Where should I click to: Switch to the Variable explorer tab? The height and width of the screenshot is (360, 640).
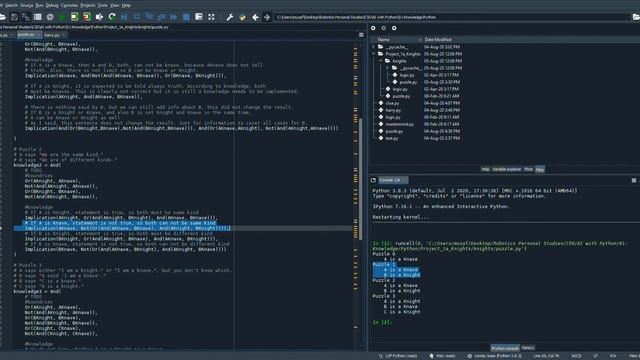pyautogui.click(x=507, y=169)
